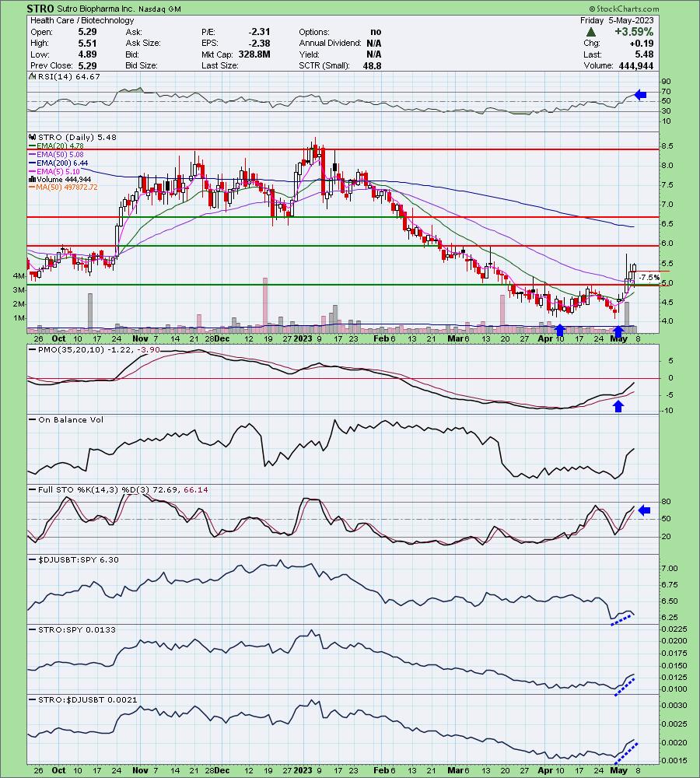The height and width of the screenshot is (778, 700).
Task: Click the volume bars icon in the legend
Action: click(x=32, y=179)
